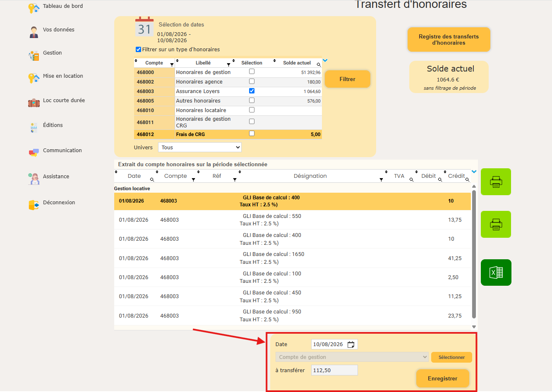Open the Tableau de bord sidebar icon

coord(34,8)
